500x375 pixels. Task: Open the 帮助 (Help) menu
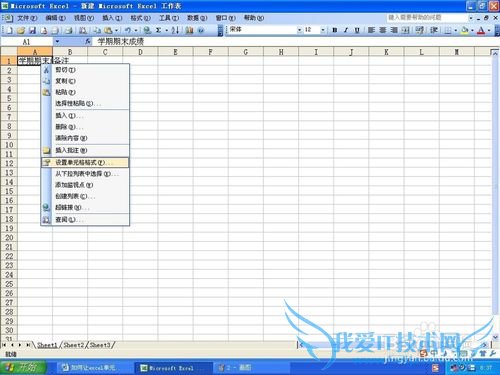point(254,18)
